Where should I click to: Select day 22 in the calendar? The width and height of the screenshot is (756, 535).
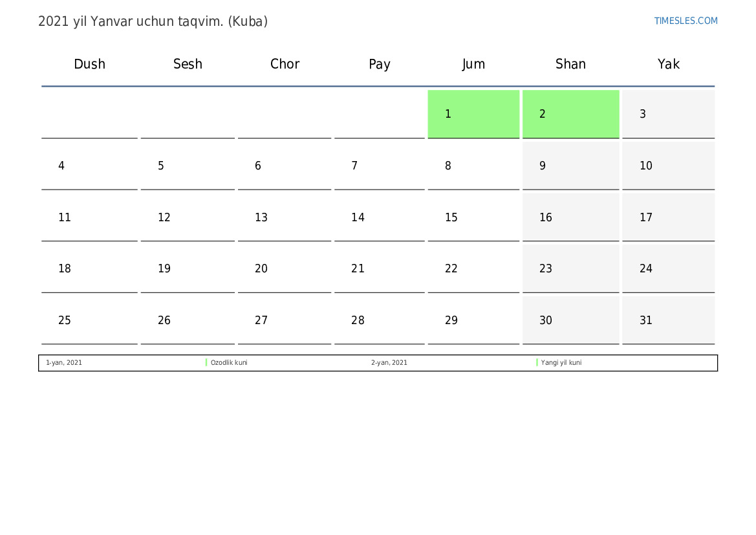point(473,268)
